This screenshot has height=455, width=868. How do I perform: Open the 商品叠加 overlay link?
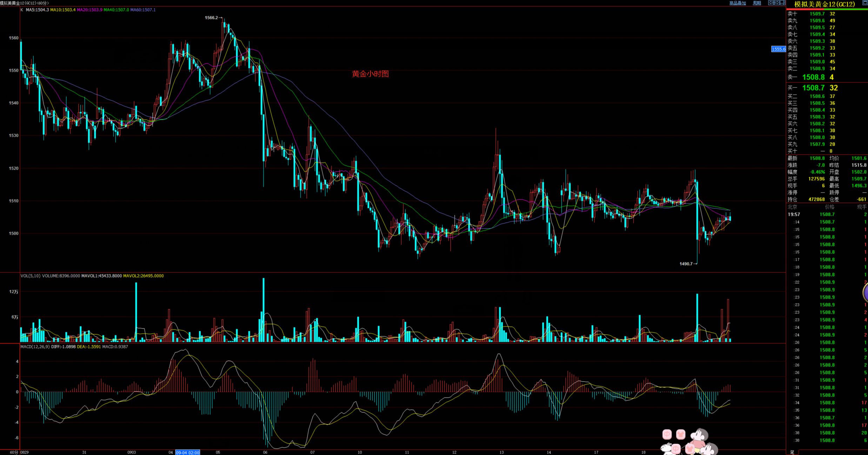click(x=738, y=3)
